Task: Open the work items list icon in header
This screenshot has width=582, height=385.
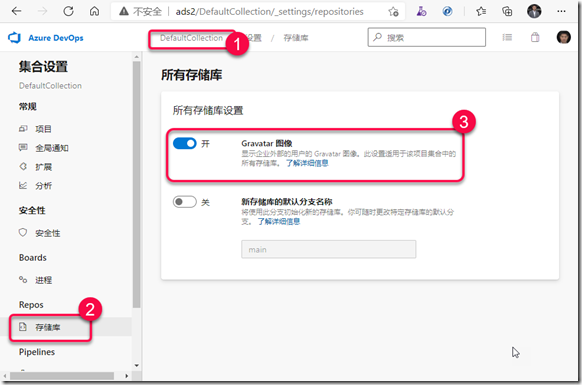Action: (507, 37)
